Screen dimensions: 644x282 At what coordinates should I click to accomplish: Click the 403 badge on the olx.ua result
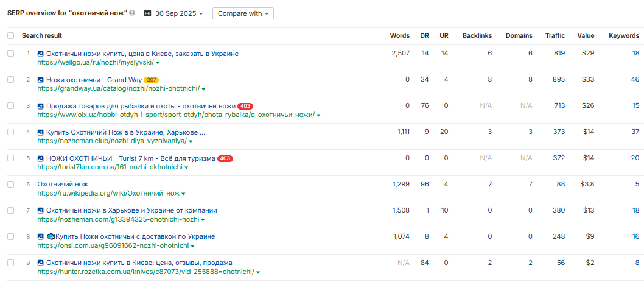[x=245, y=106]
